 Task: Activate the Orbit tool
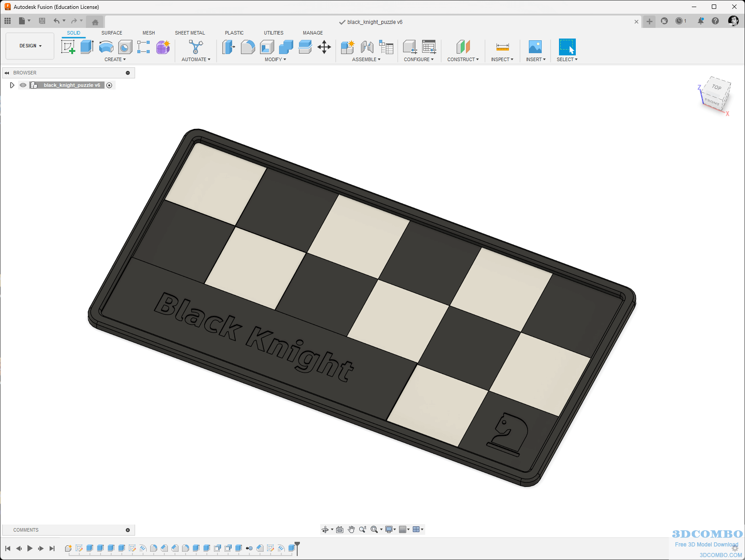pos(326,529)
